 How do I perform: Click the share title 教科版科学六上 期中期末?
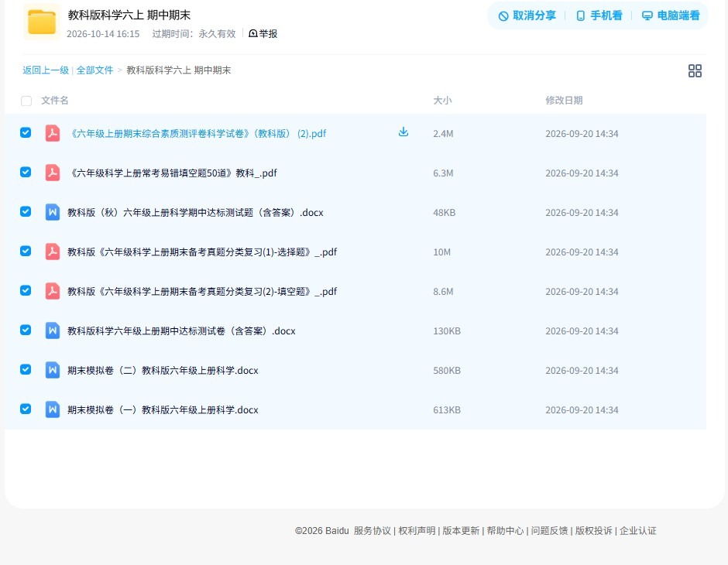(x=129, y=15)
